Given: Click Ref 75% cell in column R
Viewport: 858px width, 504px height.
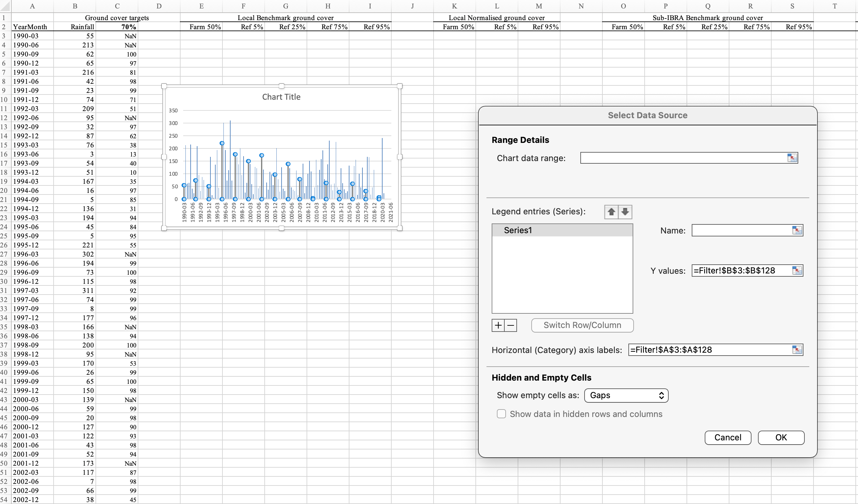Looking at the screenshot, I should pyautogui.click(x=750, y=27).
